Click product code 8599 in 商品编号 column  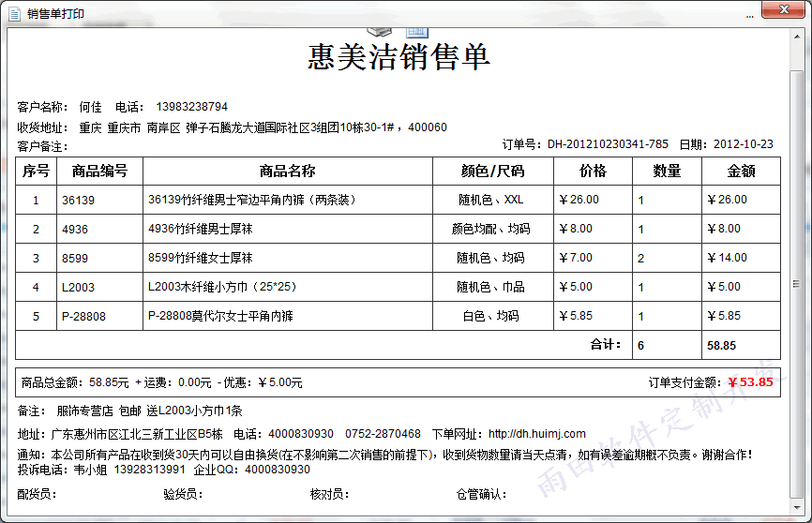pos(75,259)
